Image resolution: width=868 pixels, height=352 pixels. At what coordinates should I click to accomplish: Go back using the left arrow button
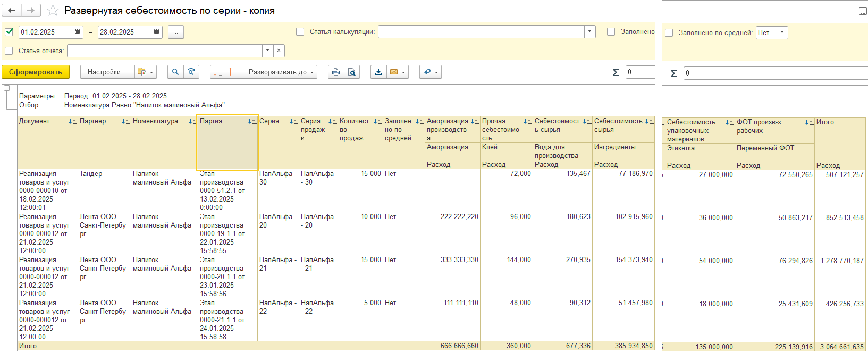pos(12,10)
